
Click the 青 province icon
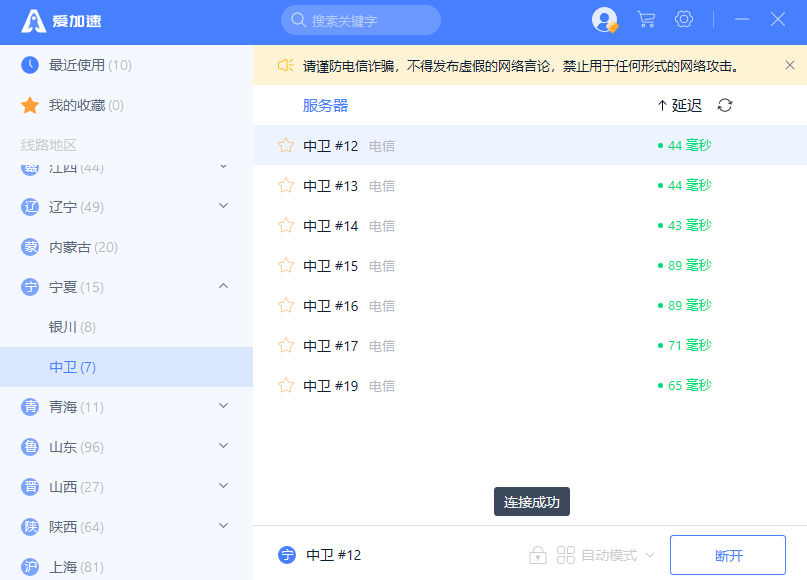coord(30,407)
